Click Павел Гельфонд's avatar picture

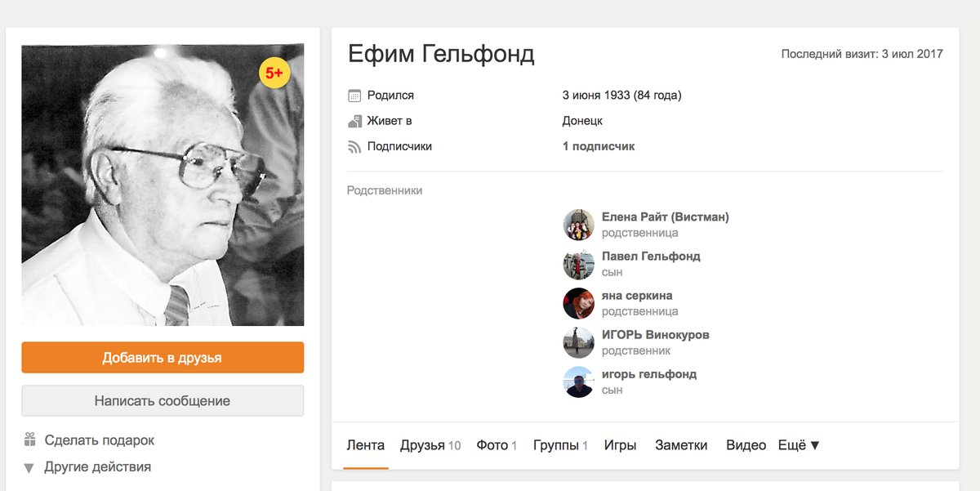(x=578, y=264)
